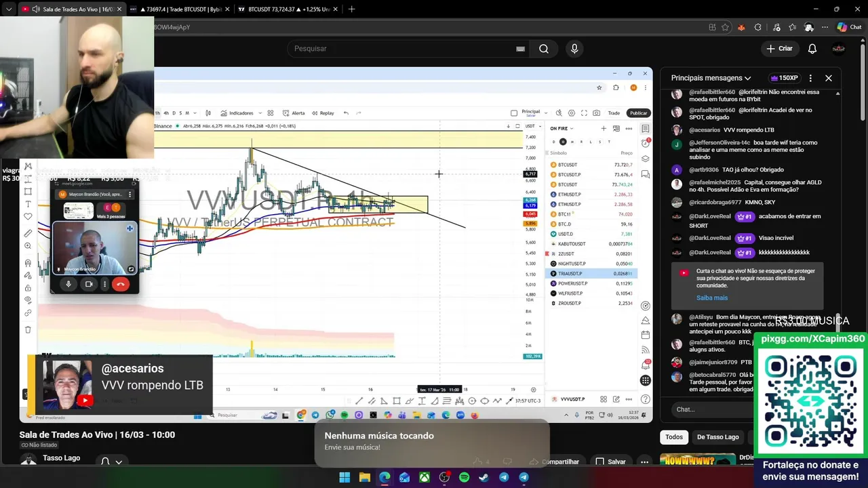Toggle magnet mode in drawing toolbar
The height and width of the screenshot is (488, 868).
(x=28, y=263)
